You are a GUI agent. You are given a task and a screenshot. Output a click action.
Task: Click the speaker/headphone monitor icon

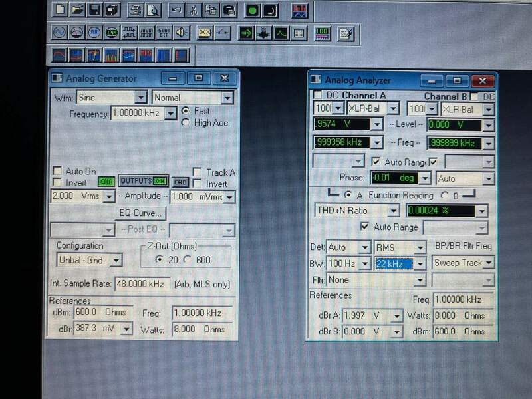coord(181,33)
